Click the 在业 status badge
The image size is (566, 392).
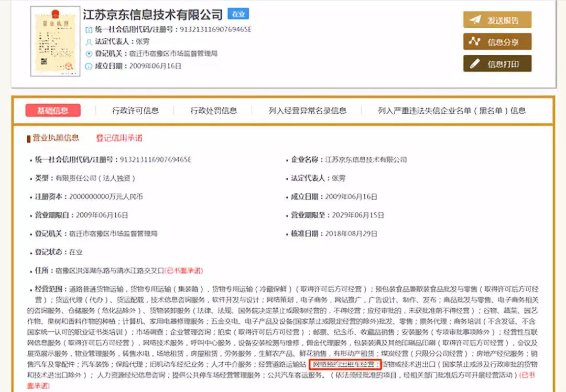pos(238,14)
